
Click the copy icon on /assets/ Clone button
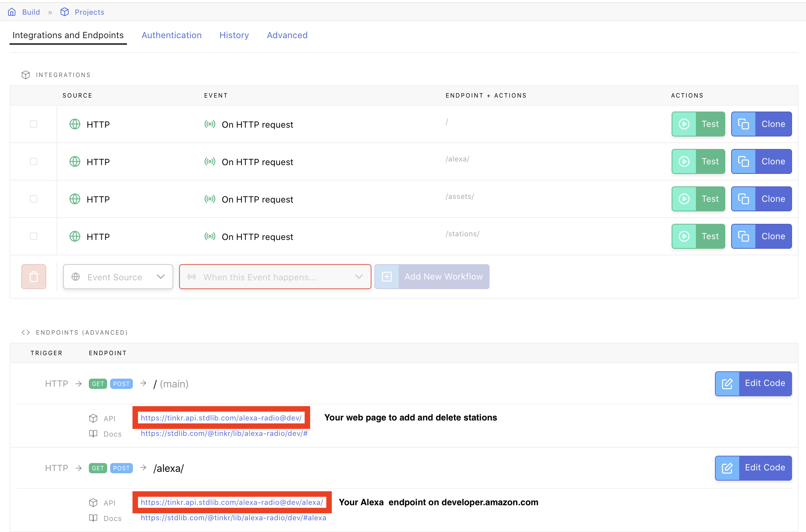(743, 199)
